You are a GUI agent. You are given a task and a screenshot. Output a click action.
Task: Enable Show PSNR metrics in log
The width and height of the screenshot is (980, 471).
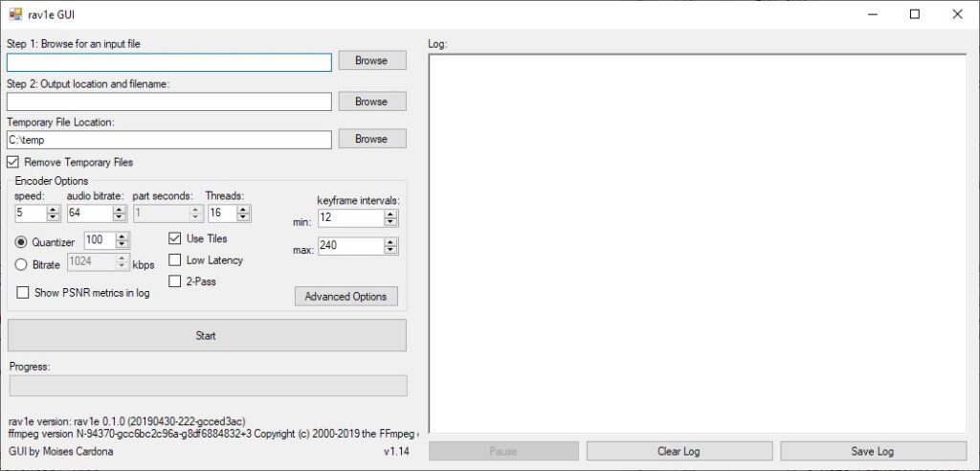[x=23, y=293]
